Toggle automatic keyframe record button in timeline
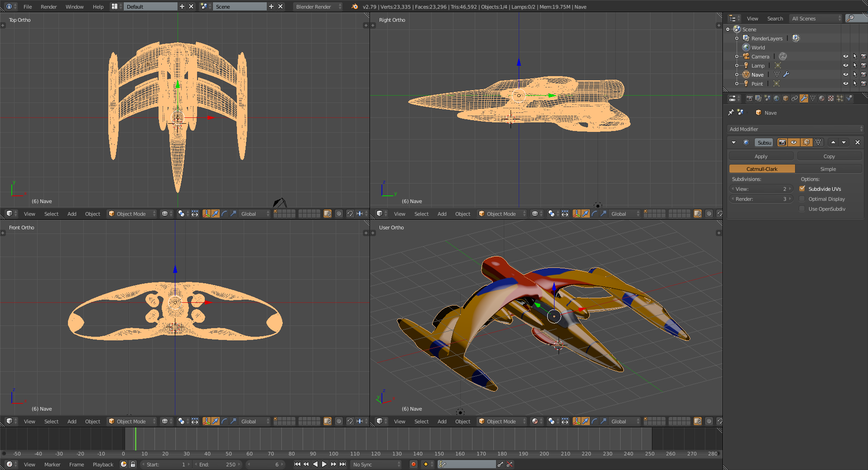This screenshot has width=868, height=470. [413, 464]
